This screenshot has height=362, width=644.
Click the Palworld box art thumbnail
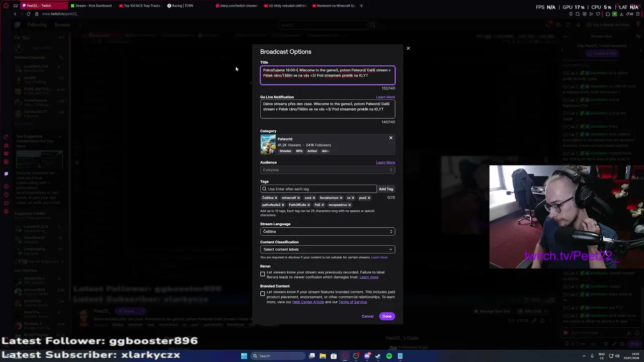(x=268, y=144)
